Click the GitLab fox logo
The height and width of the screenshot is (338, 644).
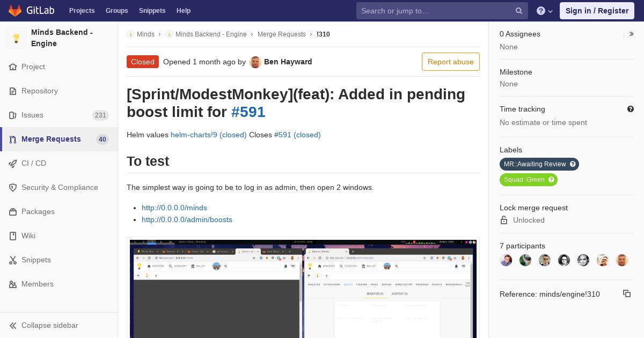point(15,10)
